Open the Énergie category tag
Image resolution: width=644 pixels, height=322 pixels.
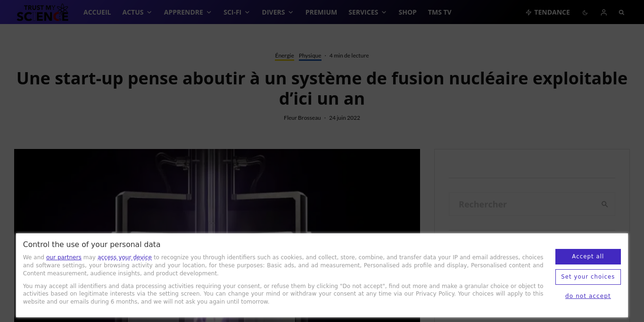[284, 56]
